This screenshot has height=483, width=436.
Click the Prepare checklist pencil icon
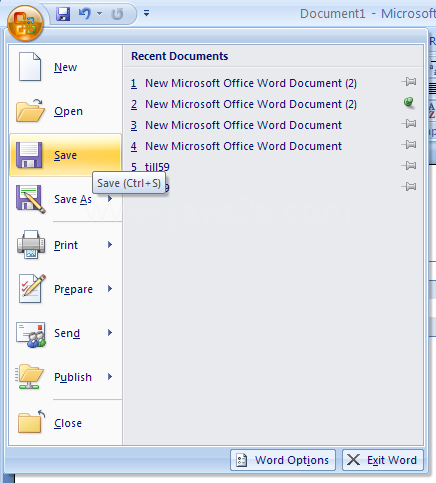pyautogui.click(x=32, y=289)
